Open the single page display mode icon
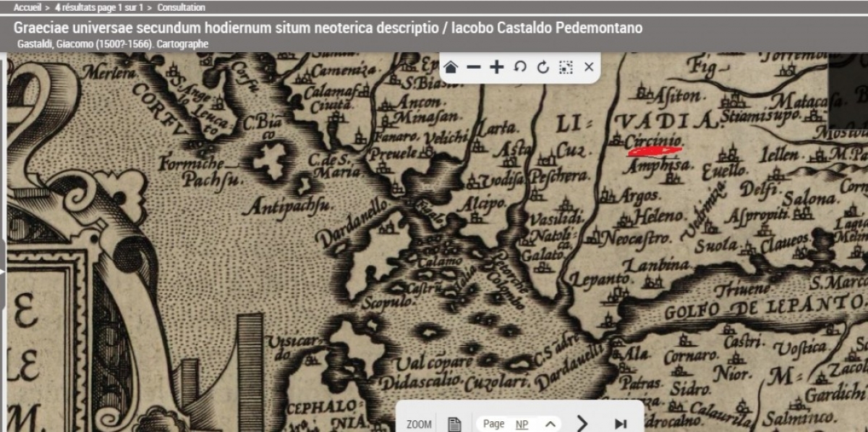The width and height of the screenshot is (868, 432). click(454, 424)
